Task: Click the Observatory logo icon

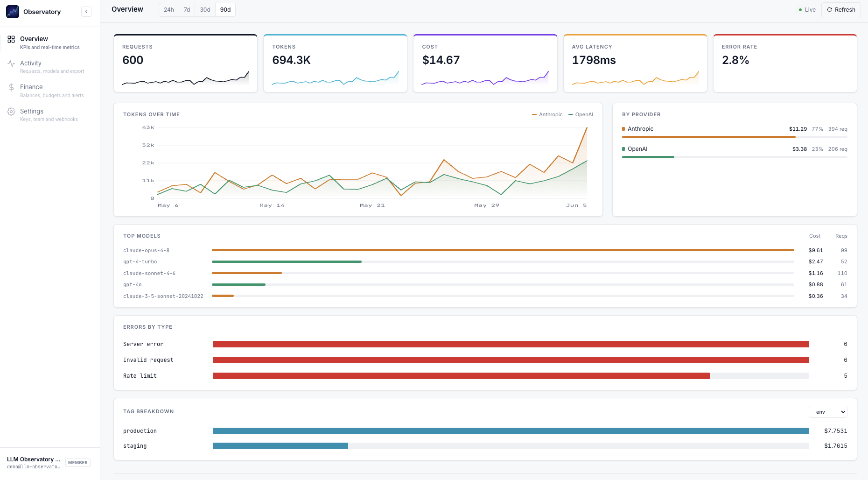Action: (13, 12)
